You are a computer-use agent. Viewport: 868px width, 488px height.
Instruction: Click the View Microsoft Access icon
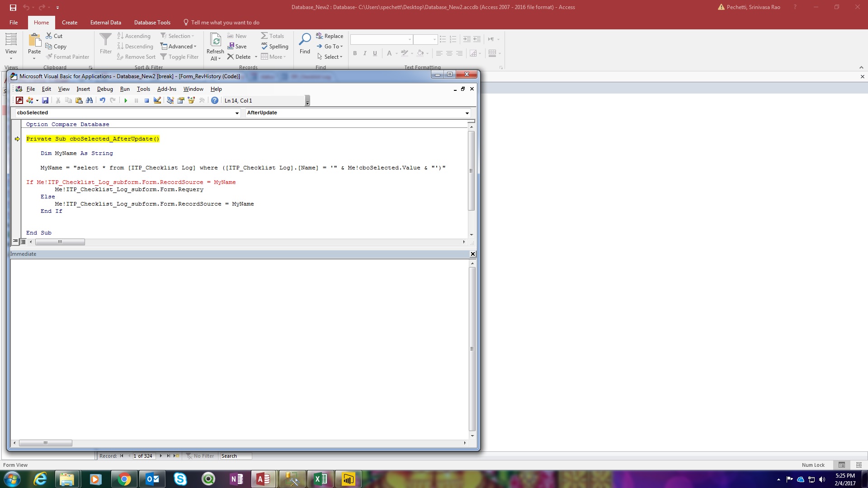click(x=19, y=100)
